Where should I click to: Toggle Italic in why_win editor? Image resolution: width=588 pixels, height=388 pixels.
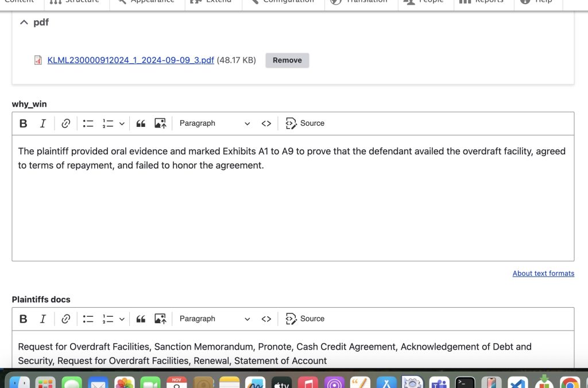coord(42,123)
